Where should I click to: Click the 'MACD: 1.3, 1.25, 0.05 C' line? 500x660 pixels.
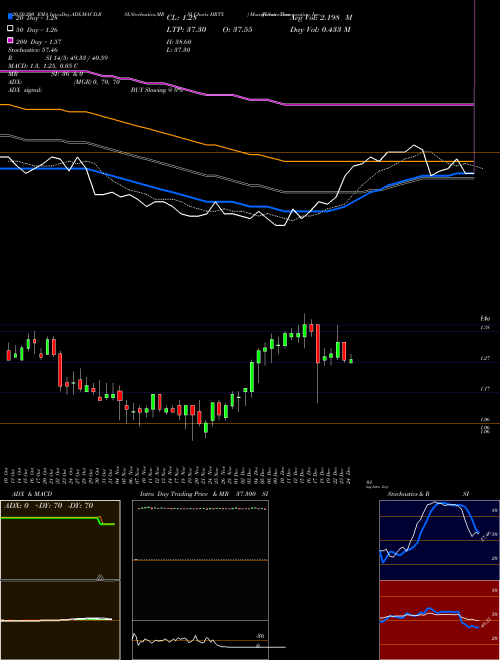[43, 66]
